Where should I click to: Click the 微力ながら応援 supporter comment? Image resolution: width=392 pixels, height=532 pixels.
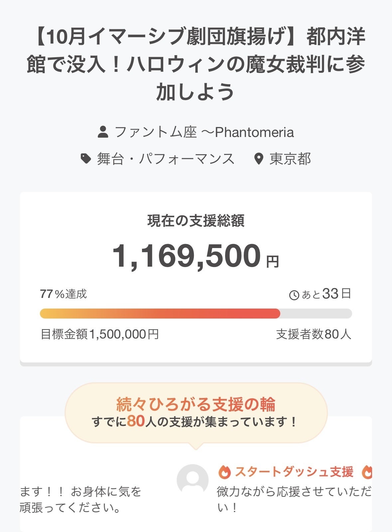pyautogui.click(x=294, y=499)
